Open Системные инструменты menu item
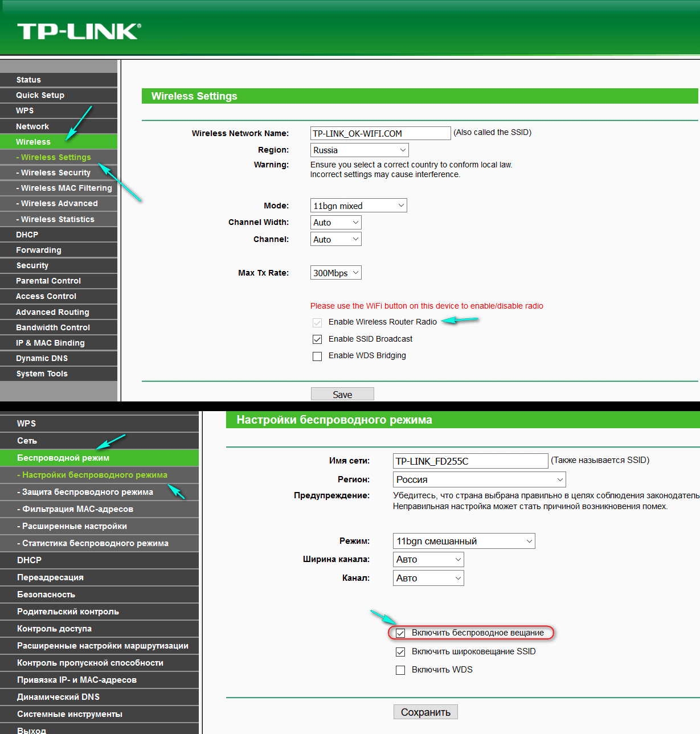 point(100,714)
